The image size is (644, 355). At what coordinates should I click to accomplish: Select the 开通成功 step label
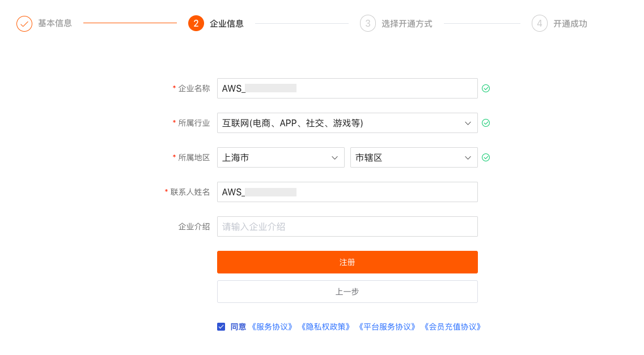click(570, 24)
